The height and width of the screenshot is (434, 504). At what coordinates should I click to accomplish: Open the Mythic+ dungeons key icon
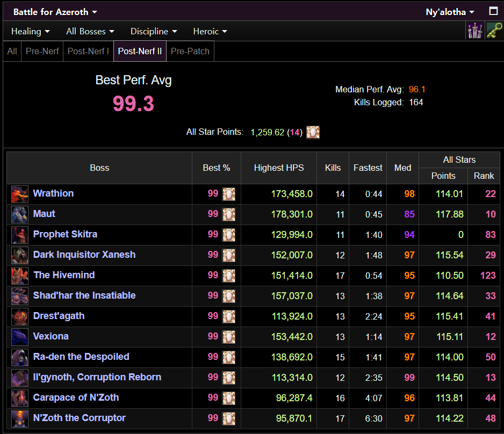click(x=494, y=31)
